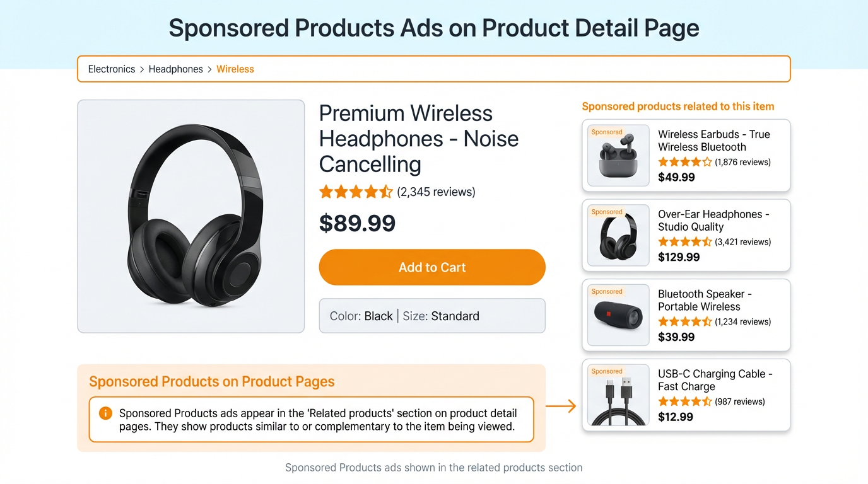
Task: Select the Bluetooth Speaker product image
Action: point(617,315)
